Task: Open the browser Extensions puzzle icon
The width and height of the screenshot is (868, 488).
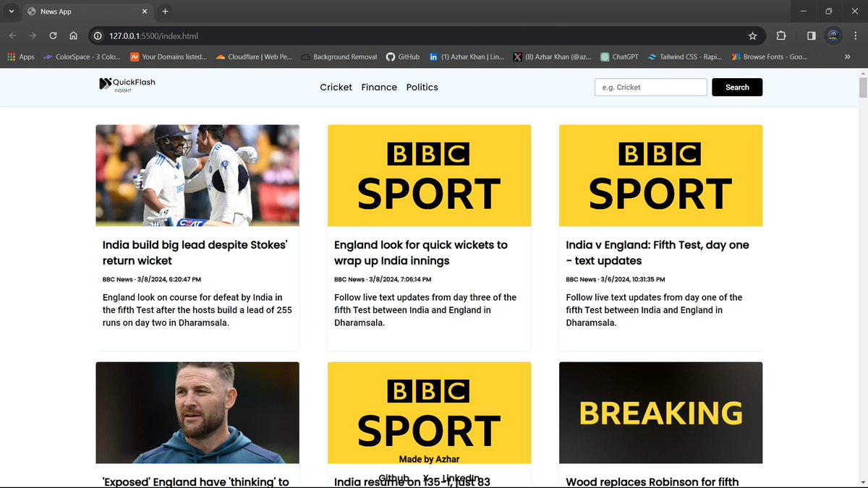Action: 781,35
